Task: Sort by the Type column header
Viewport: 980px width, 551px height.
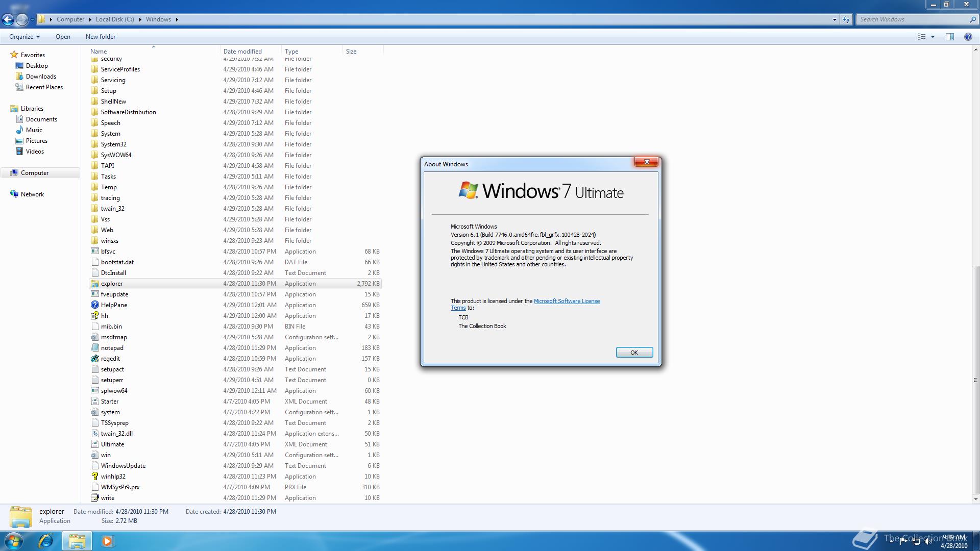Action: pos(312,52)
